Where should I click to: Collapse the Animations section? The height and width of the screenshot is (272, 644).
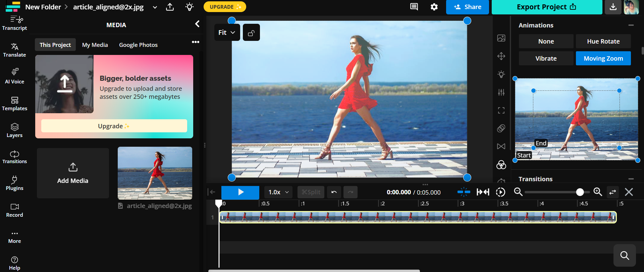point(631,25)
